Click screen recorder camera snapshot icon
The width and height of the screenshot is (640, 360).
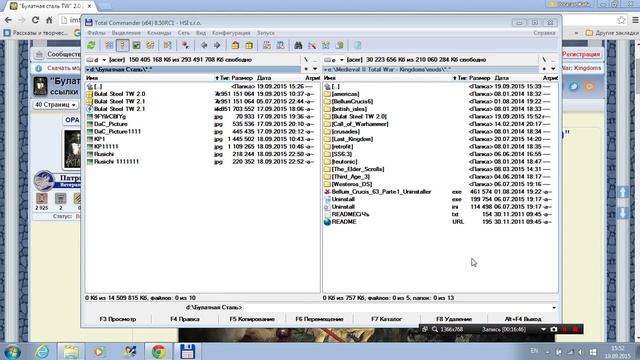(554, 329)
